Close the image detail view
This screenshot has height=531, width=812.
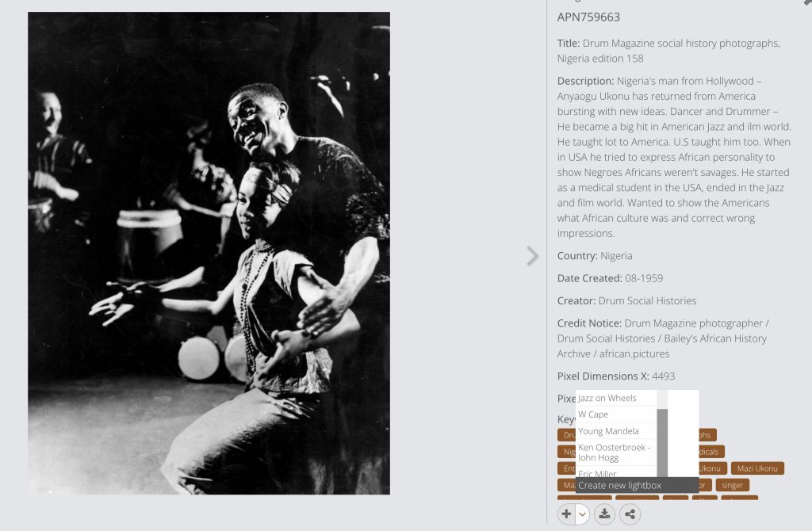point(806,3)
